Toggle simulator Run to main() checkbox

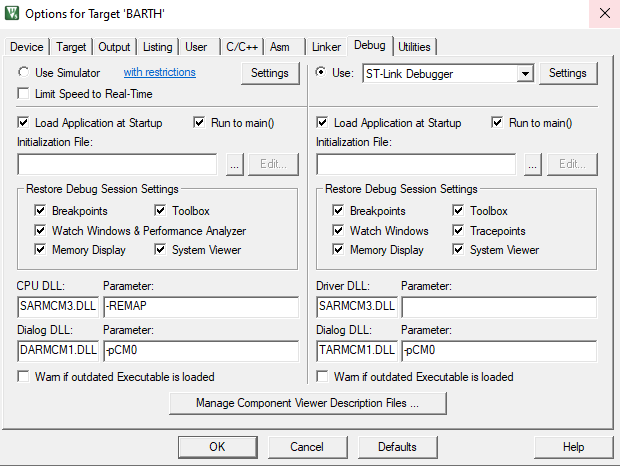pos(199,123)
